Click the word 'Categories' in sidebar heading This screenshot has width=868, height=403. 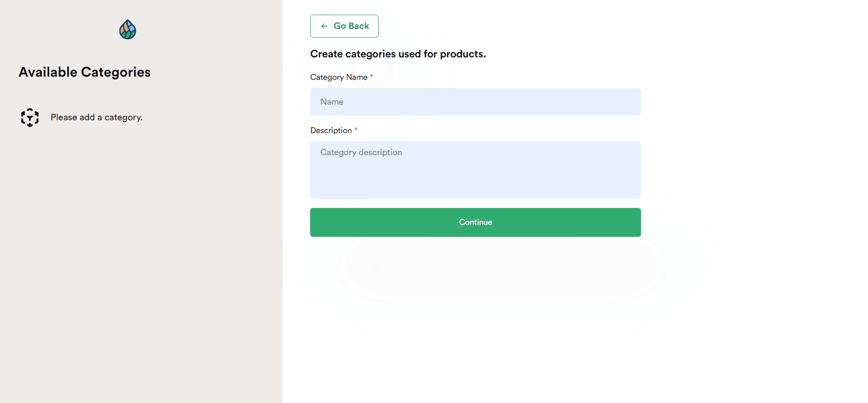pyautogui.click(x=116, y=72)
